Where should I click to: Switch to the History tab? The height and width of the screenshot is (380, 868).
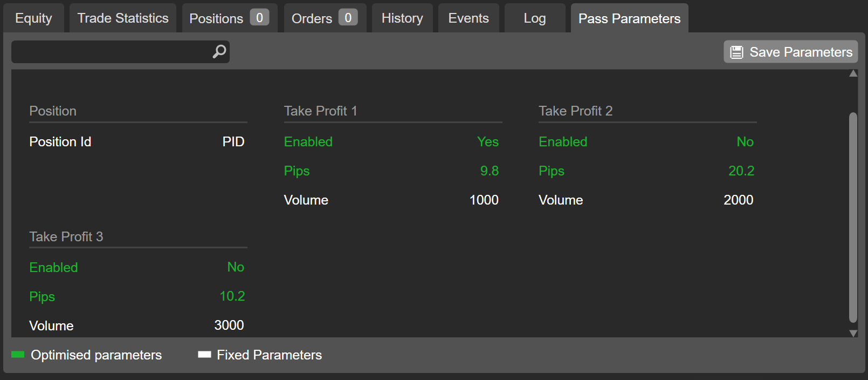402,18
